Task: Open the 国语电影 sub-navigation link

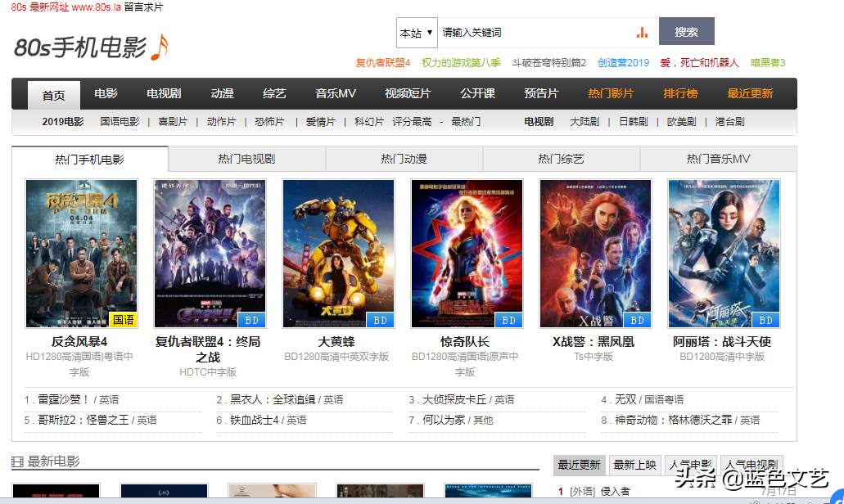Action: (x=120, y=122)
